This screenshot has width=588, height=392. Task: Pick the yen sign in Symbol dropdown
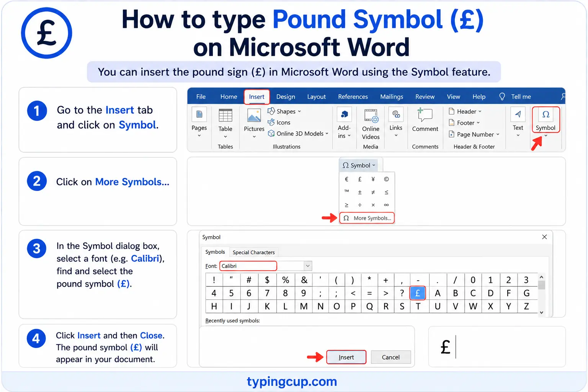[x=373, y=179]
